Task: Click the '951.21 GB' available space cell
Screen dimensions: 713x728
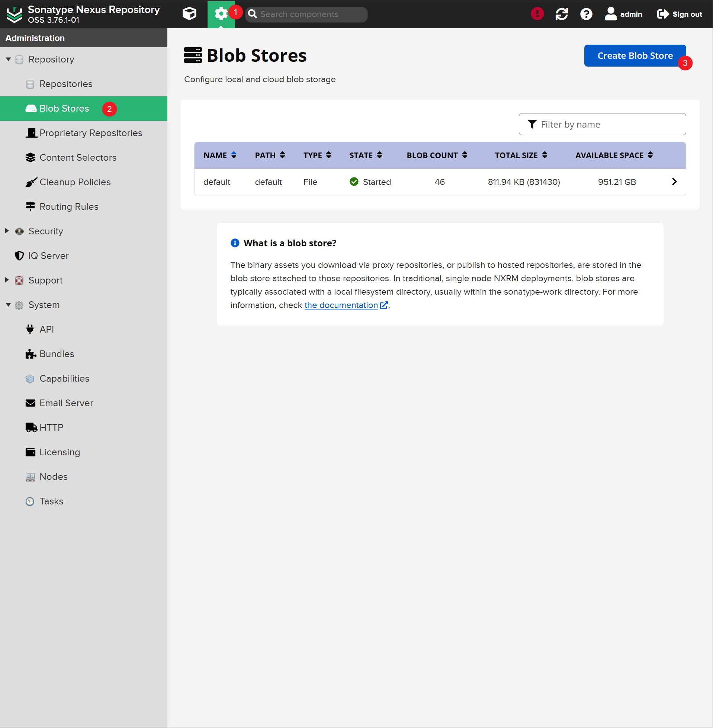Action: pyautogui.click(x=617, y=182)
